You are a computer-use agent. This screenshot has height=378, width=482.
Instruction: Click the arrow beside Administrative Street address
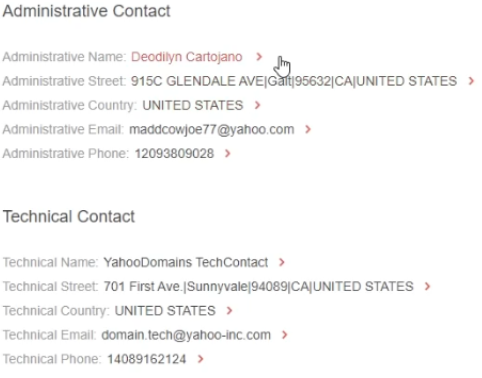471,81
